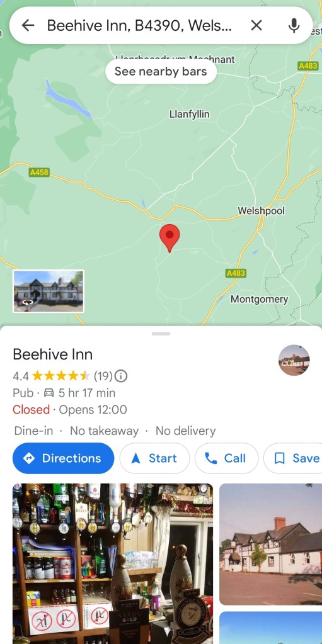Expand the place sheet using drag handle
The width and height of the screenshot is (322, 644).
tap(161, 334)
